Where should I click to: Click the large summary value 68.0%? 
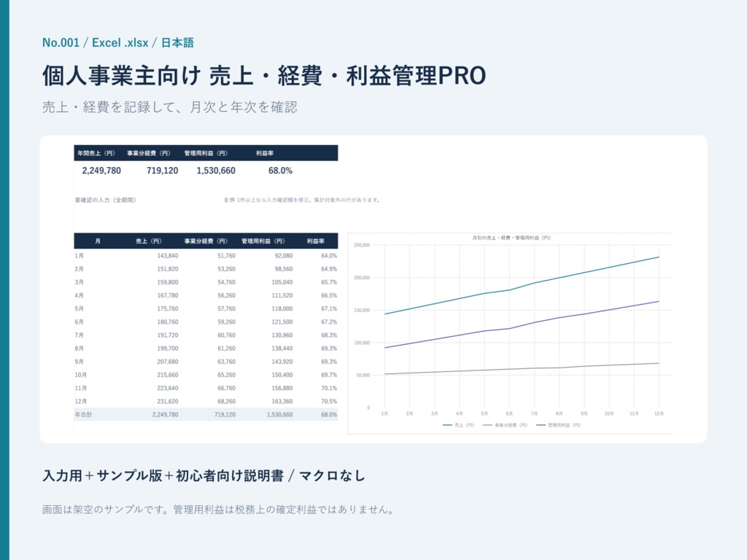280,171
